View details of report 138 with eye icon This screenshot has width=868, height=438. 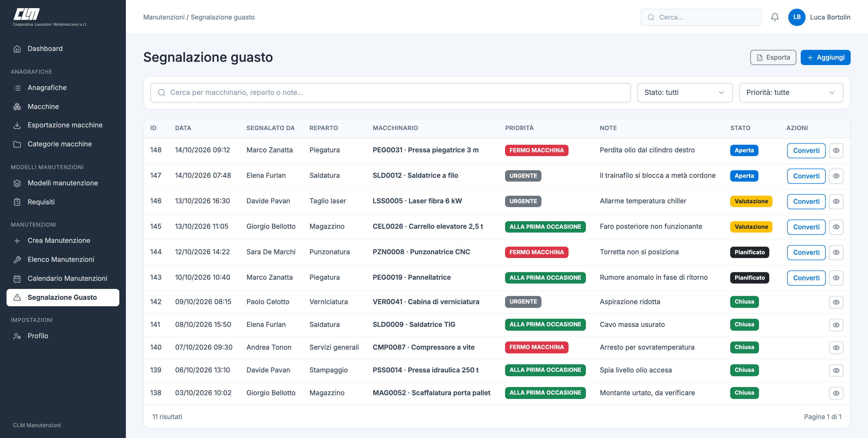[836, 393]
